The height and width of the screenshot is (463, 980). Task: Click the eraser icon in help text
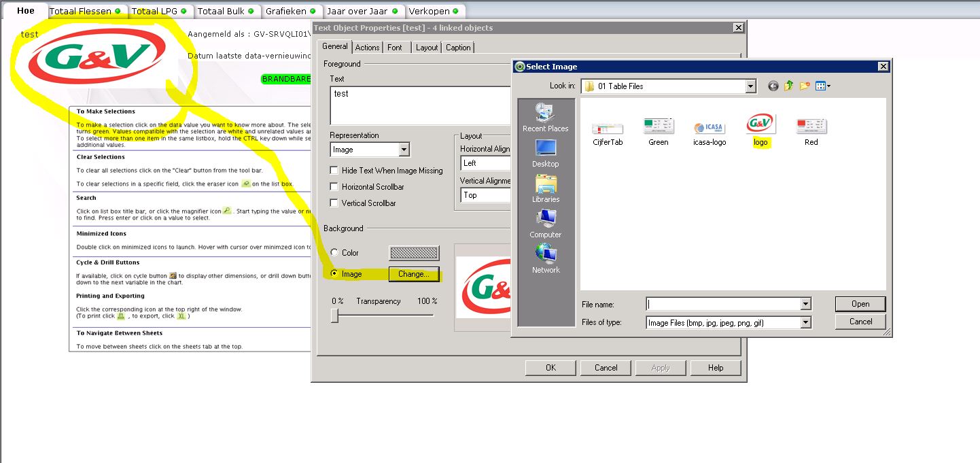point(245,184)
